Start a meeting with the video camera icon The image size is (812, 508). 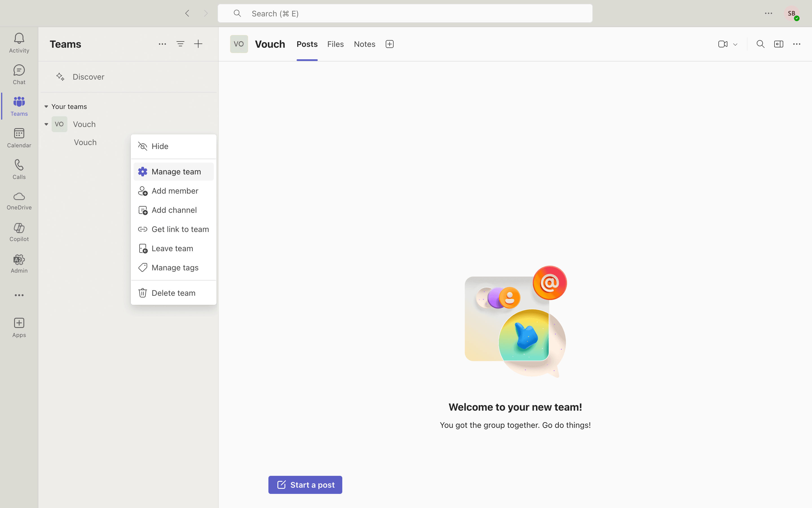point(723,44)
